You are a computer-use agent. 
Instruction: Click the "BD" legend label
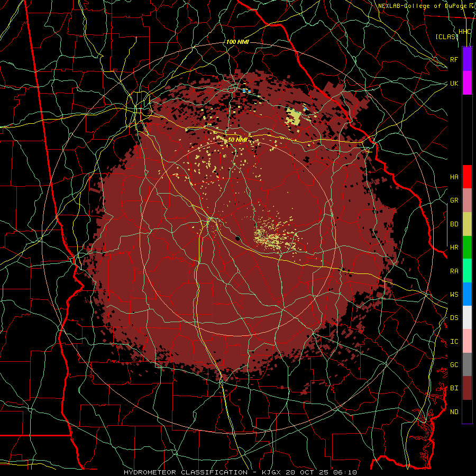[454, 224]
